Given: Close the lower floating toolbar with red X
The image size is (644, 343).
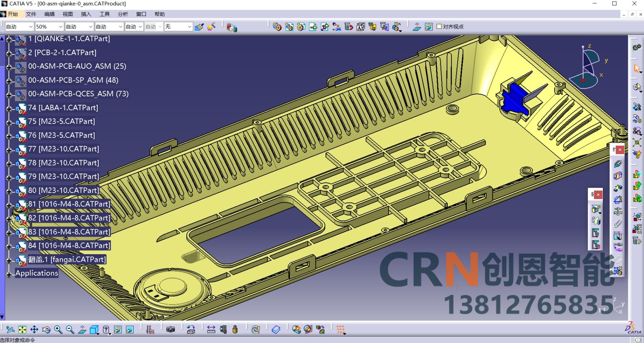Looking at the screenshot, I should (x=598, y=194).
